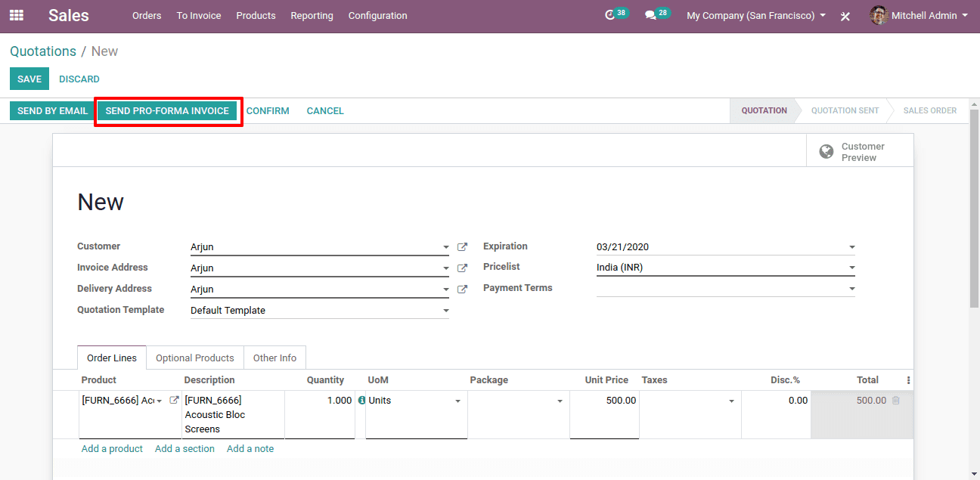This screenshot has height=480, width=980.
Task: Open the To Invoice menu
Action: [x=199, y=15]
